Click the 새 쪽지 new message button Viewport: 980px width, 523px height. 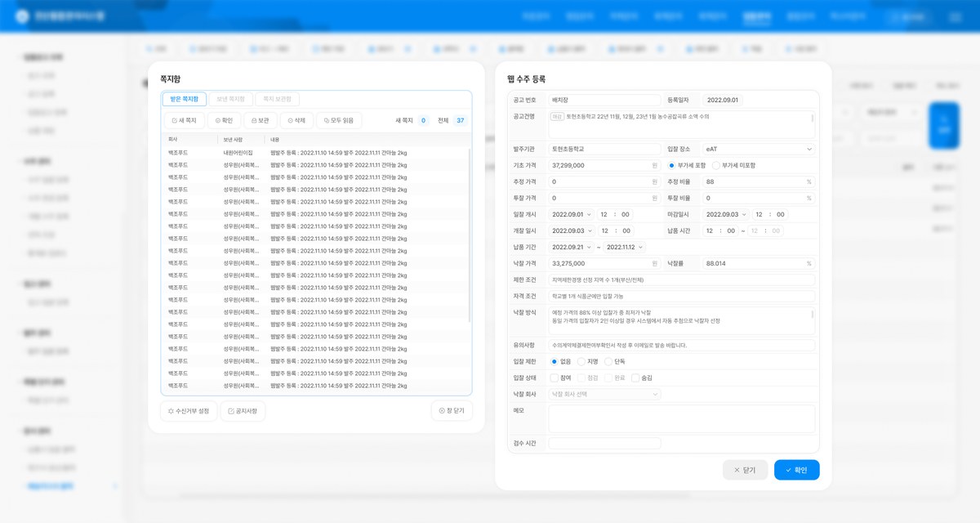coord(185,120)
